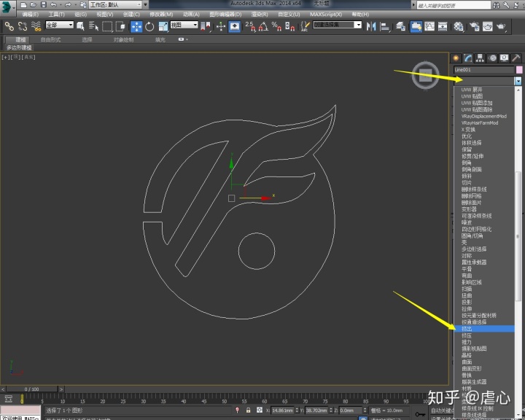Activate the Select and Scale tool
Image resolution: width=525 pixels, height=420 pixels.
coord(163,26)
